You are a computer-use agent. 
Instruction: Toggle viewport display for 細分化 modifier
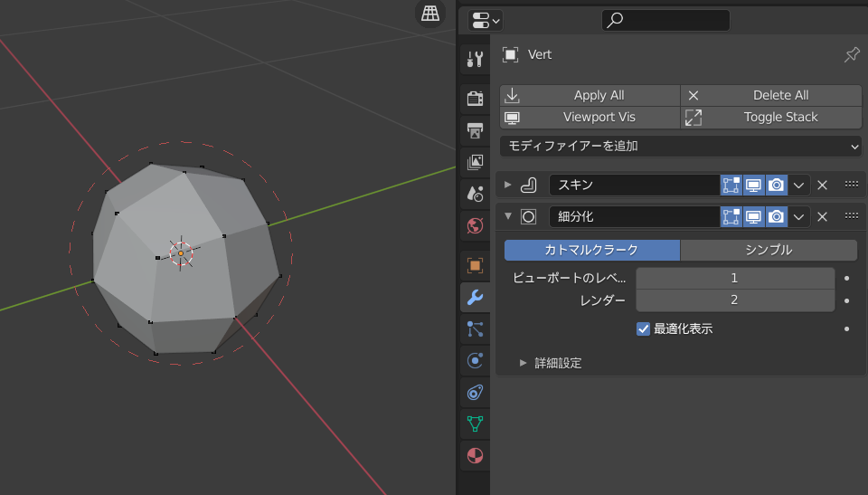tap(753, 217)
